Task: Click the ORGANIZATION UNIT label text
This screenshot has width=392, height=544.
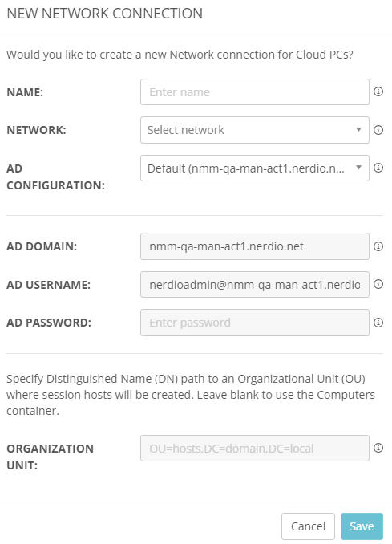Action: (51, 457)
